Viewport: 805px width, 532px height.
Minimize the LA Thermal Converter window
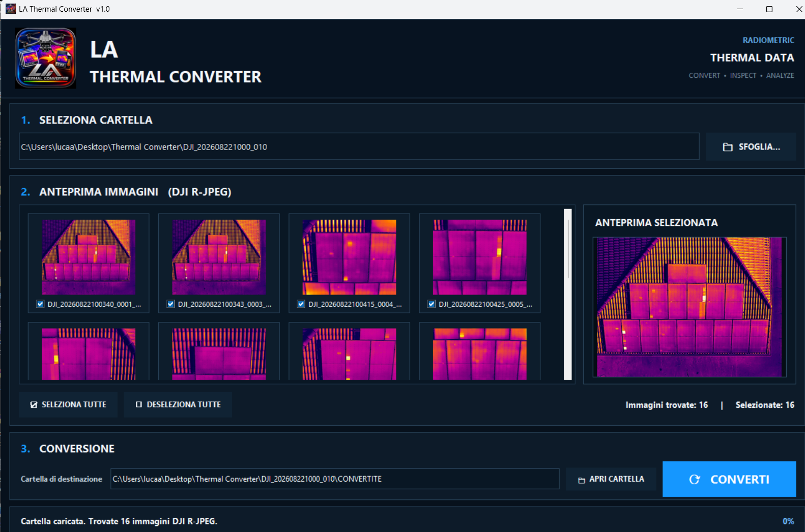pos(740,9)
